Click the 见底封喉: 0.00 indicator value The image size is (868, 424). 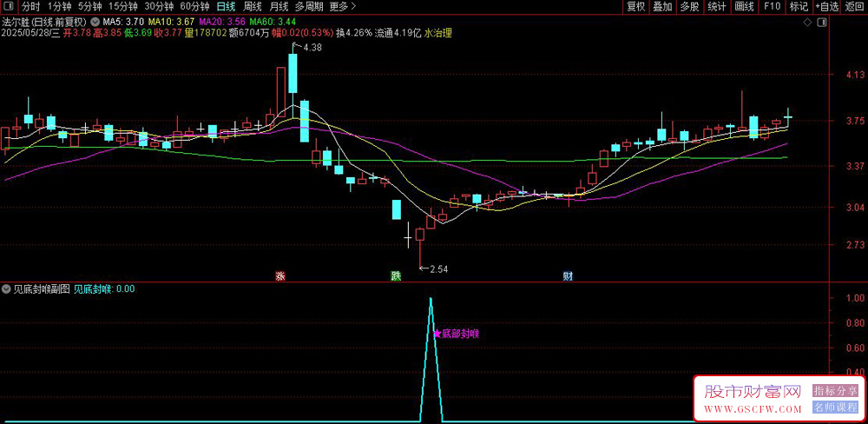[104, 288]
